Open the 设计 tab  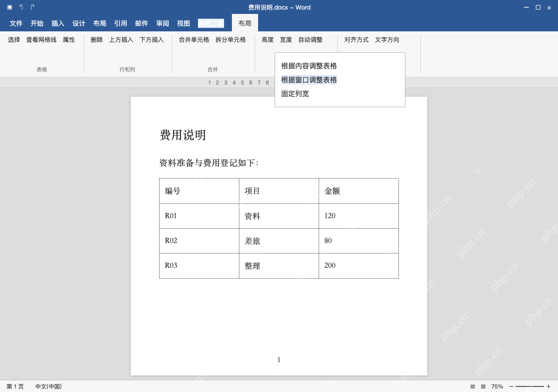[x=79, y=24]
